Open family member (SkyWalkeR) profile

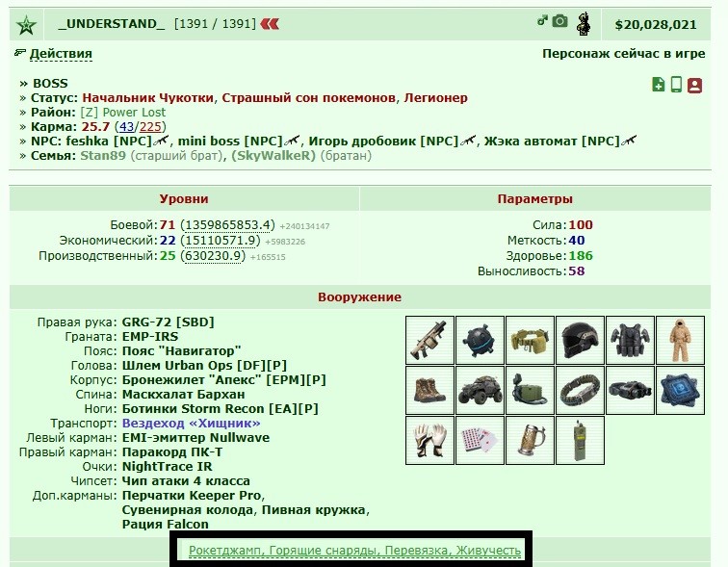click(x=273, y=155)
